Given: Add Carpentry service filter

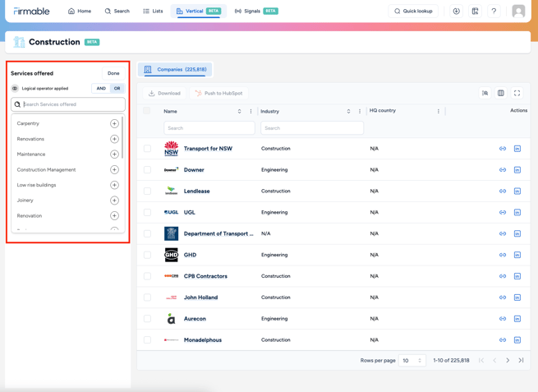Looking at the screenshot, I should [x=114, y=123].
